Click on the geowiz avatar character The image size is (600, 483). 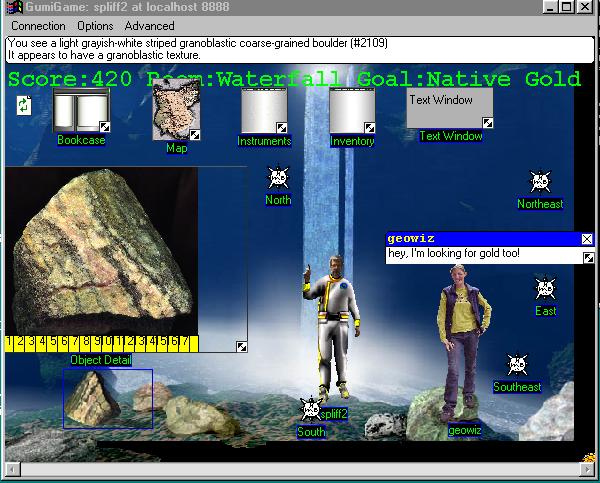463,340
